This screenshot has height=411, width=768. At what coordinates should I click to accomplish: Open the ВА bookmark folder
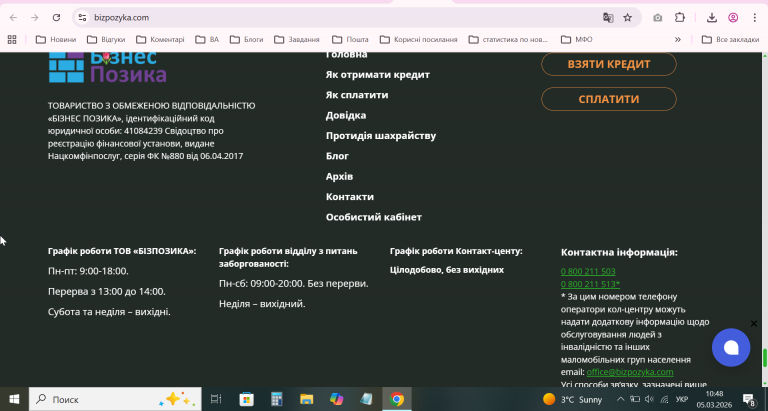coord(207,39)
